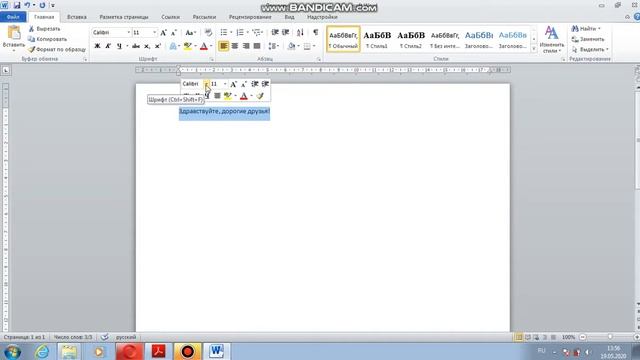Screen dimensions: 640x360
Task: Select the Стиль1 style
Action: [x=377, y=39]
